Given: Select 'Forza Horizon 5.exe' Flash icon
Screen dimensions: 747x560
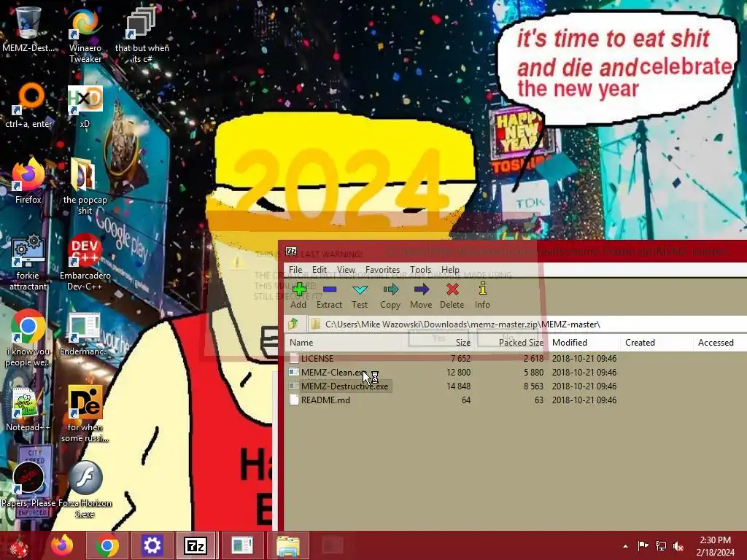Looking at the screenshot, I should tap(85, 490).
